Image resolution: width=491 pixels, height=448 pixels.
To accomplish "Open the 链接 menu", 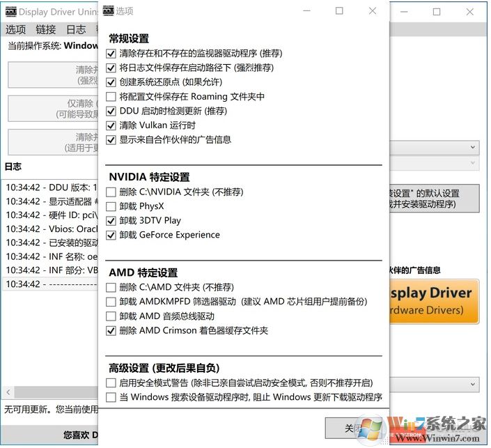I will (x=45, y=29).
